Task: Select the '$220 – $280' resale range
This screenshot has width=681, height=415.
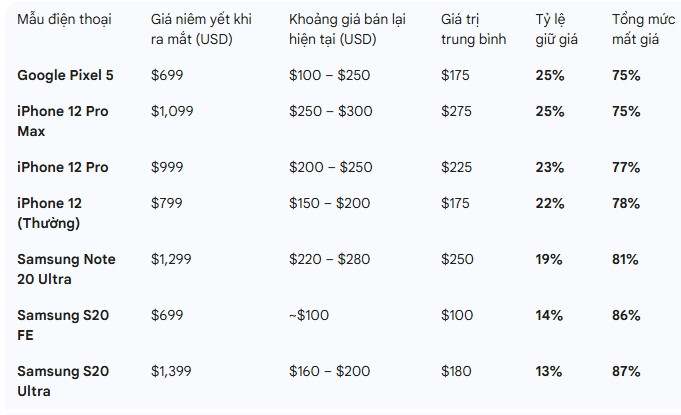Action: coord(329,259)
